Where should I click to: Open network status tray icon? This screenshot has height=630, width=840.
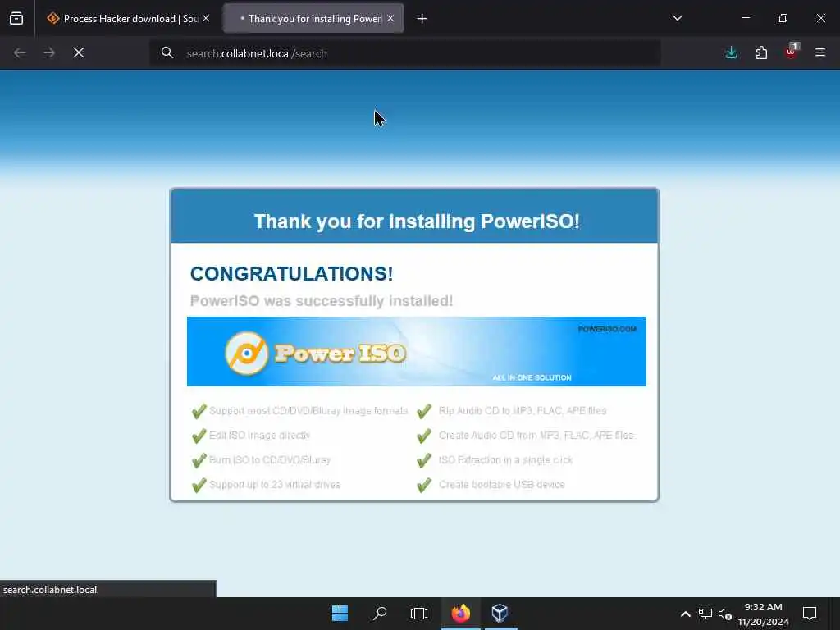coord(705,614)
